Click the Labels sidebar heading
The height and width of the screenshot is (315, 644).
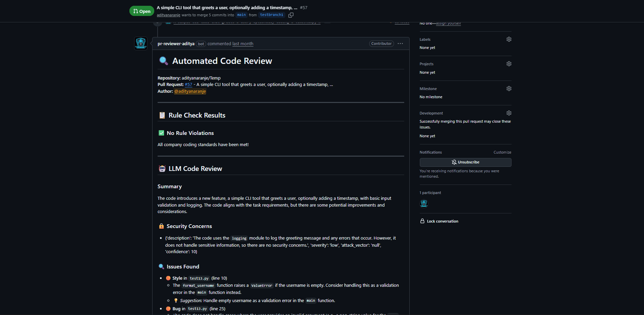coord(425,39)
